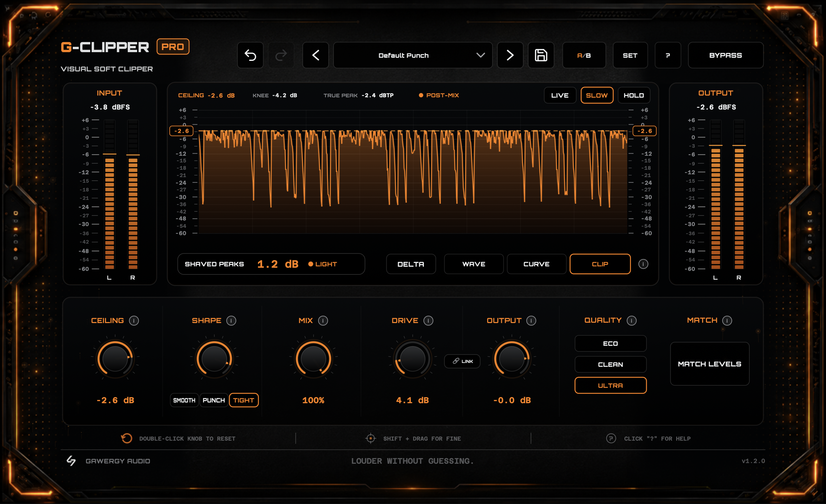Open info for SHAPE knob
826x504 pixels.
pyautogui.click(x=231, y=321)
